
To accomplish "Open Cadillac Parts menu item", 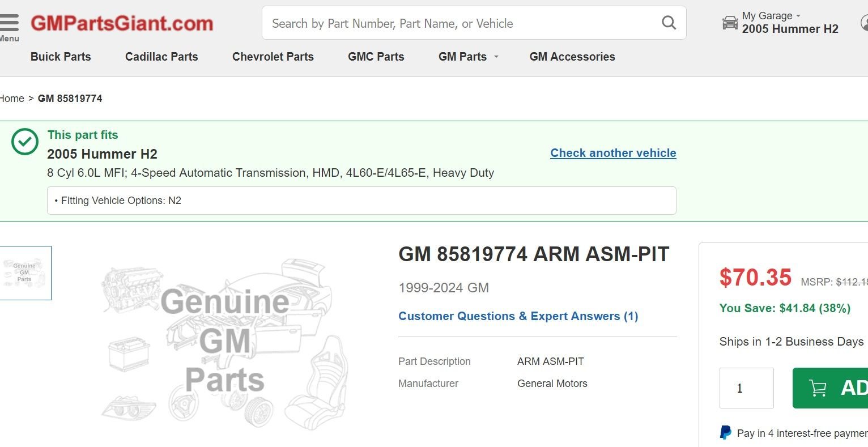I will [x=161, y=57].
